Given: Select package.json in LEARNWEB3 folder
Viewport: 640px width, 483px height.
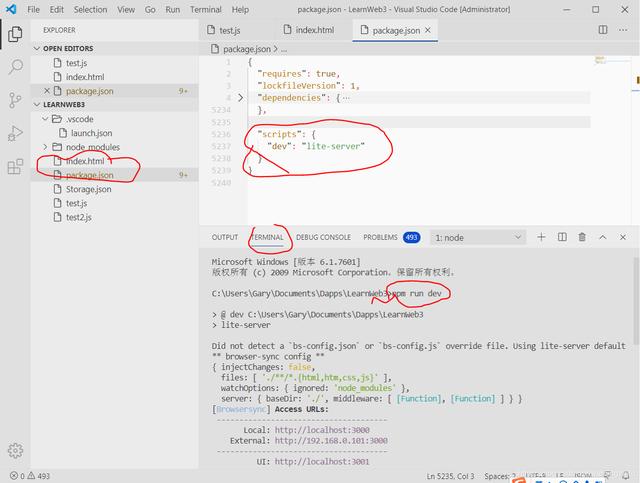Looking at the screenshot, I should pyautogui.click(x=114, y=175).
